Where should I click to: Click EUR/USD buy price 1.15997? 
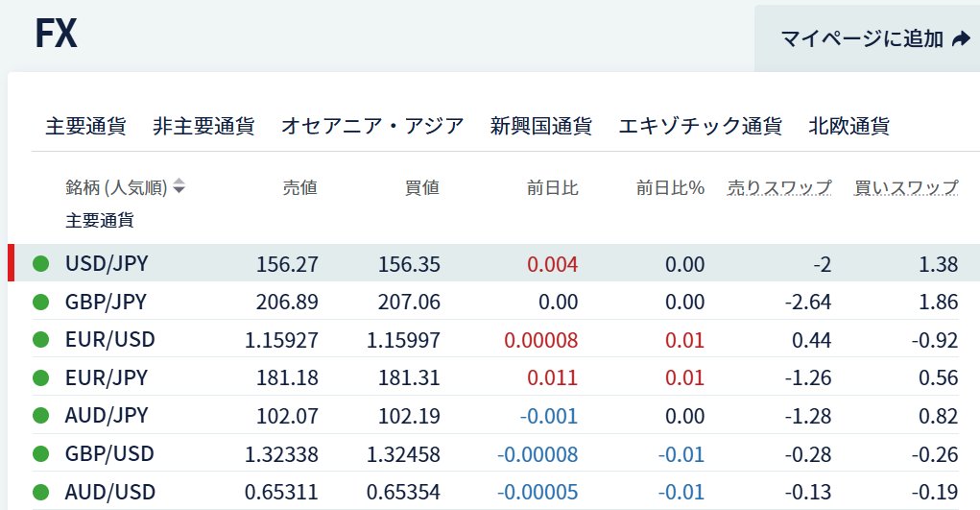[404, 340]
